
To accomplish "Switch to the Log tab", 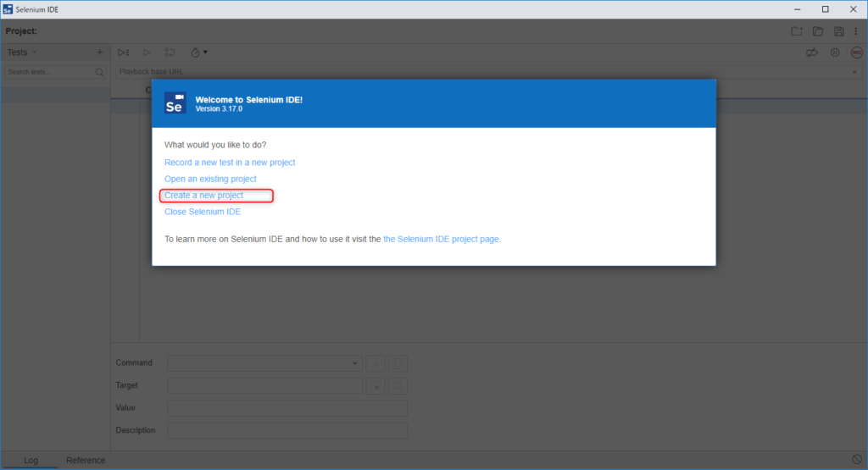I will coord(31,460).
